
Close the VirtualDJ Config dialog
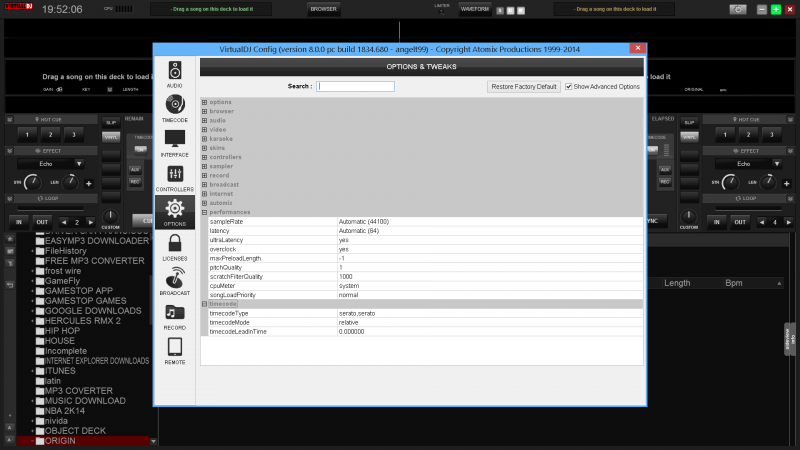coord(638,48)
